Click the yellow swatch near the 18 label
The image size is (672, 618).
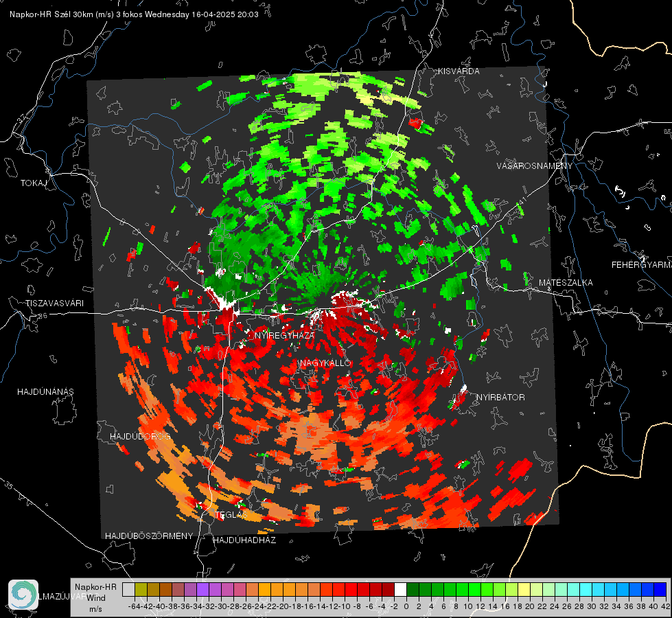[524, 590]
